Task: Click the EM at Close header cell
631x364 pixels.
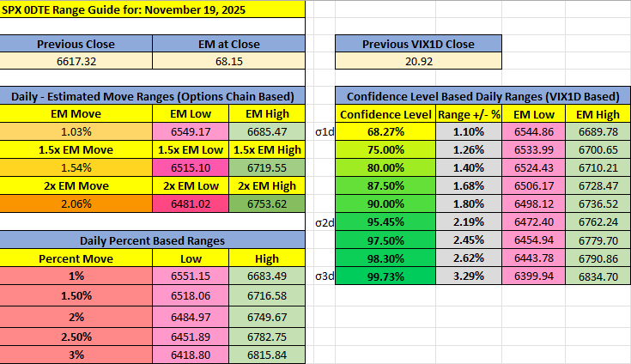Action: coord(228,44)
